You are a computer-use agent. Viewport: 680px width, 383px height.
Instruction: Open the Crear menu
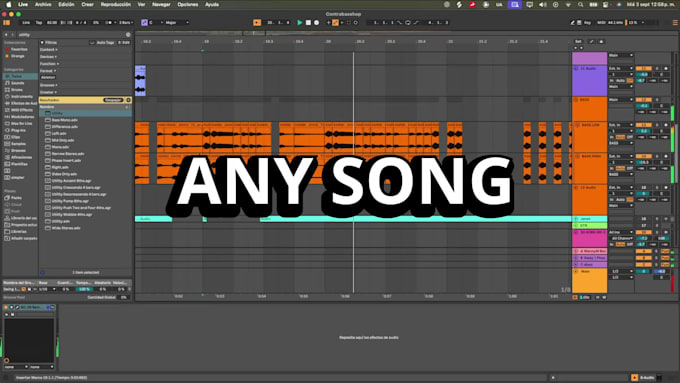[x=87, y=4]
